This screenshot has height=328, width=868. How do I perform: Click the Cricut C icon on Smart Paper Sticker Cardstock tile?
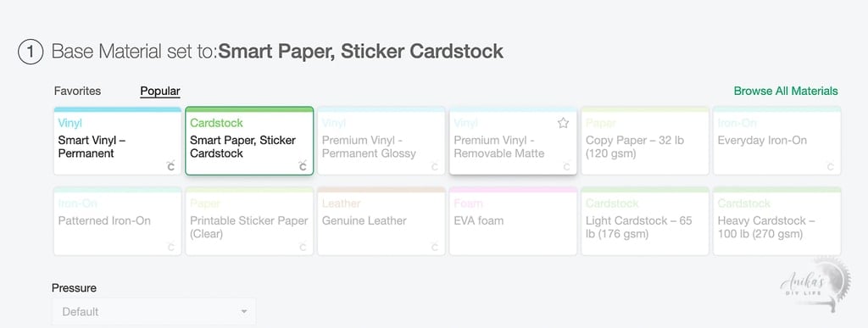[x=303, y=166]
